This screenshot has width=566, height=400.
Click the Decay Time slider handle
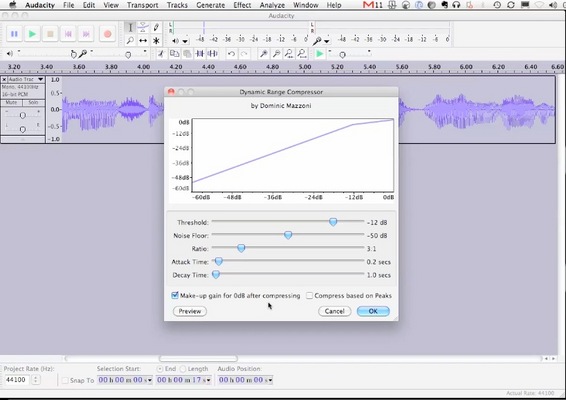[x=215, y=275]
